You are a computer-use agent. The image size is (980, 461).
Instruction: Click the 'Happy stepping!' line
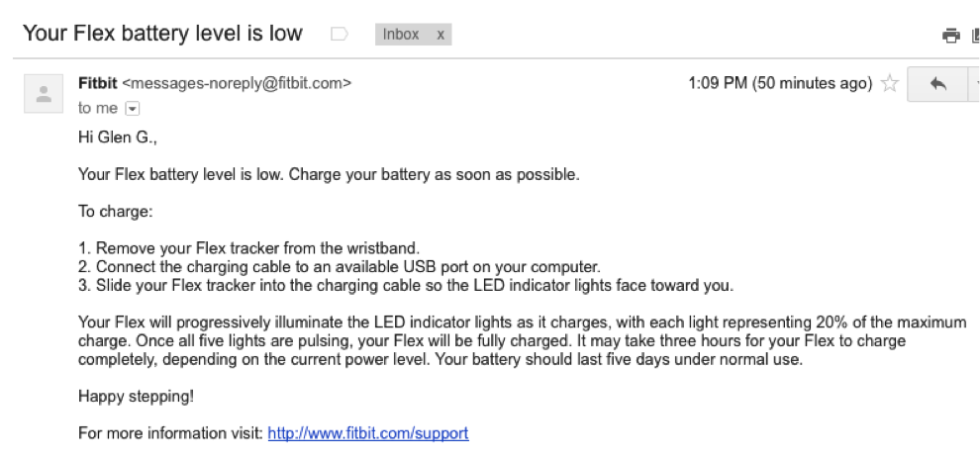tap(137, 397)
